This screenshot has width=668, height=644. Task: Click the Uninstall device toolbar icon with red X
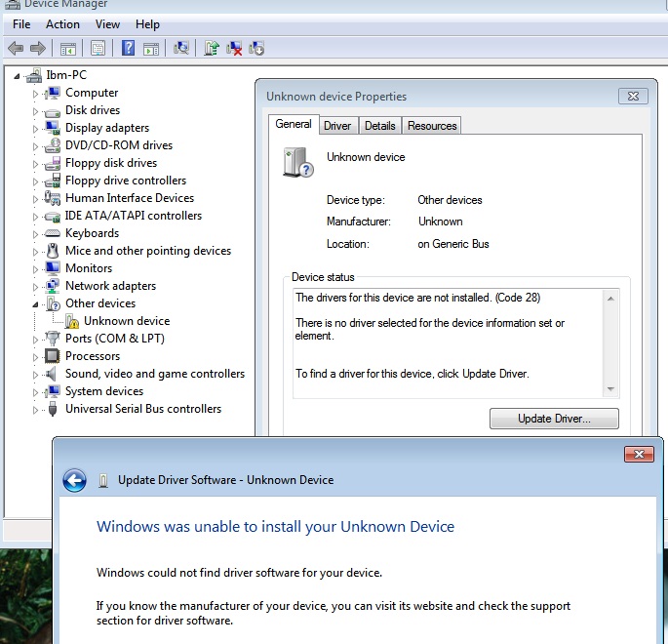coord(234,48)
